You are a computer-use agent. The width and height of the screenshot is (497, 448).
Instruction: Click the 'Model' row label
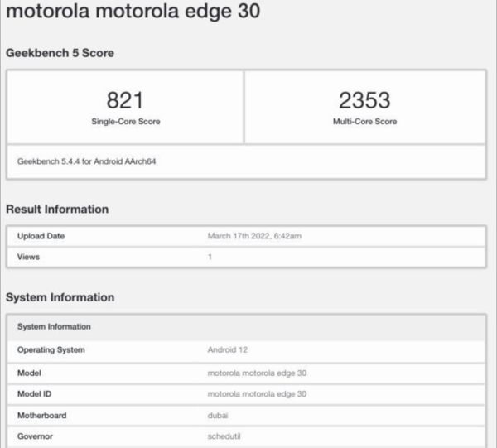tap(29, 373)
